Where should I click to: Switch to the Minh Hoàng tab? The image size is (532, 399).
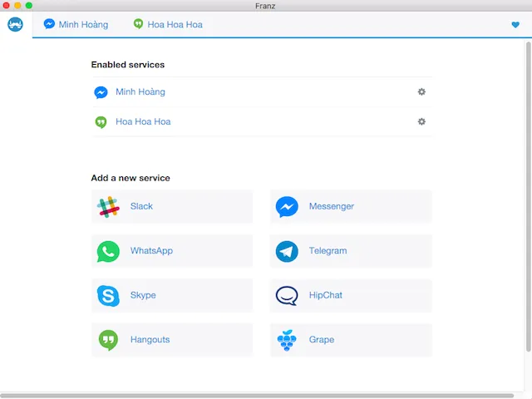point(76,25)
